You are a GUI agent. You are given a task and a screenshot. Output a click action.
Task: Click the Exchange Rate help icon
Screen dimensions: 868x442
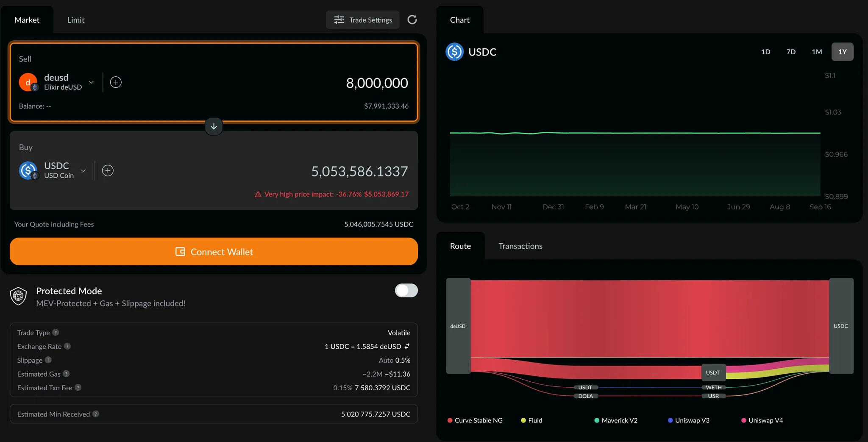click(x=67, y=346)
